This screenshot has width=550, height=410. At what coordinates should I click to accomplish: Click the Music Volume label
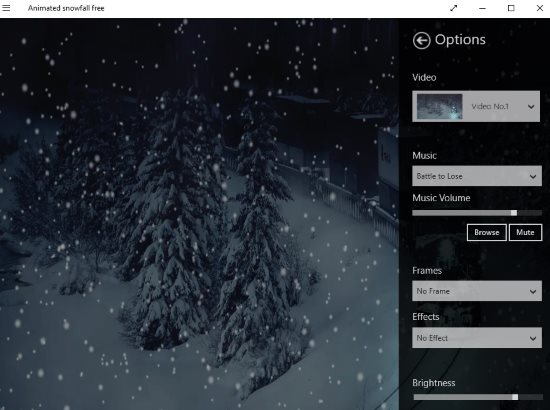[441, 198]
